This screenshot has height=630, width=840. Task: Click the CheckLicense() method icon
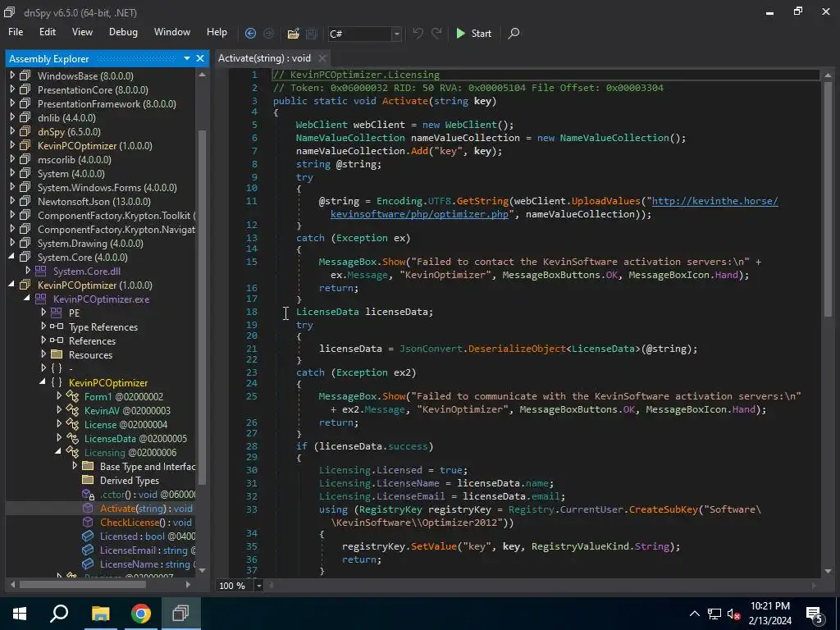pos(88,522)
